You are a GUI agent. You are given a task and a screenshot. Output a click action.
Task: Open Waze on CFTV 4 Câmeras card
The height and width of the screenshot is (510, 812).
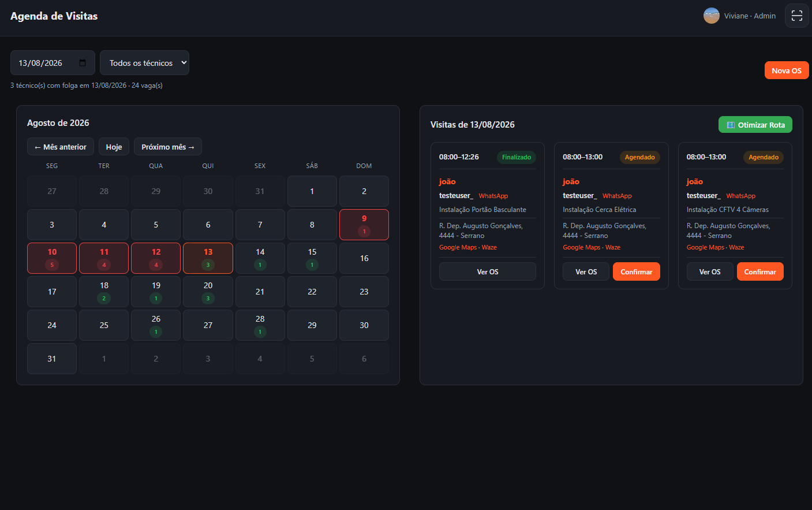[736, 247]
